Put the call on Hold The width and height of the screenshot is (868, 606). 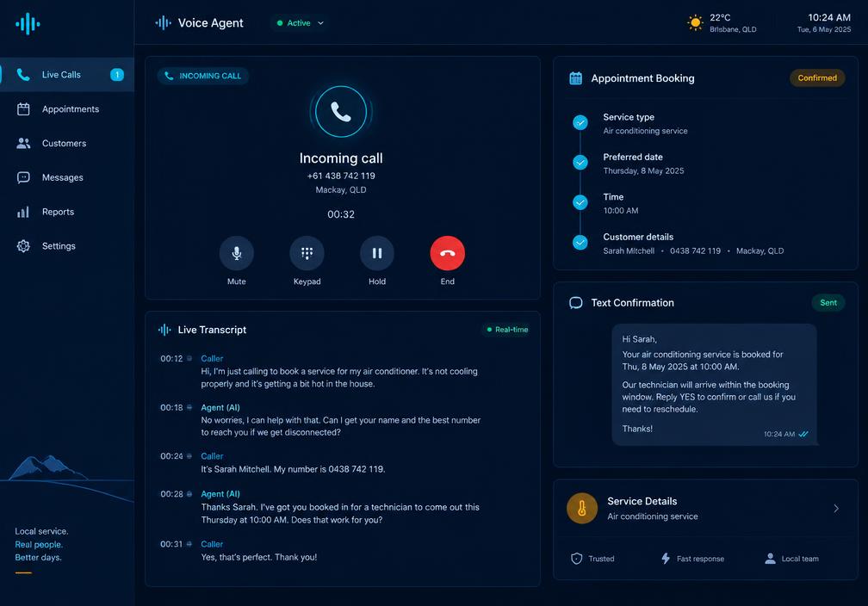pyautogui.click(x=377, y=253)
